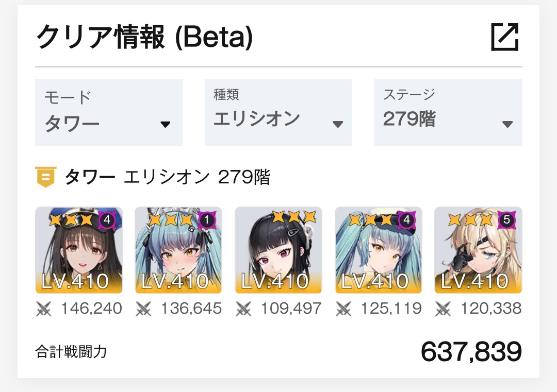The width and height of the screenshot is (557, 392).
Task: Click crossed swords icon next to 109,497
Action: pos(243,309)
